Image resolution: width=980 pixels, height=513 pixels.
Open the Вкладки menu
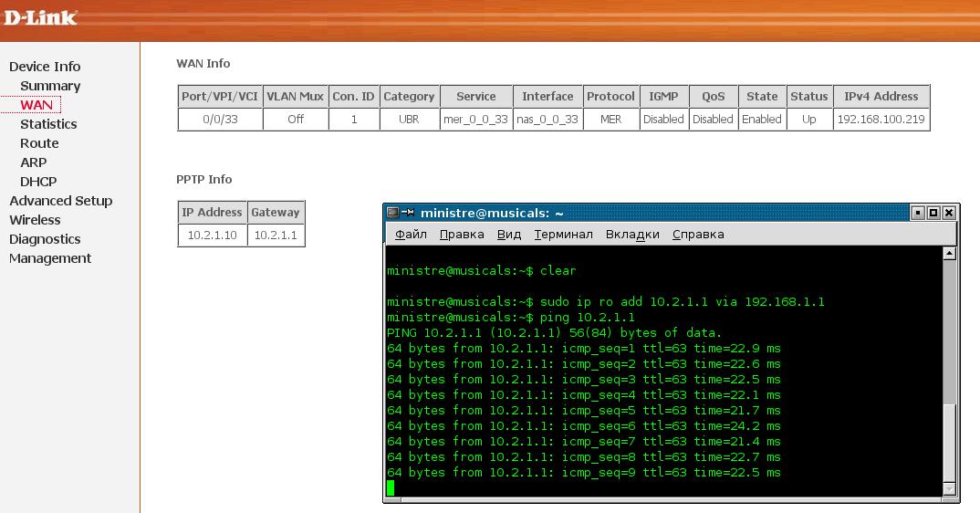pos(632,235)
